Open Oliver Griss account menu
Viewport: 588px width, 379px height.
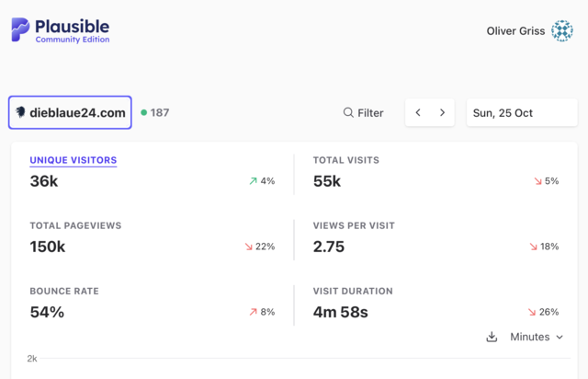(x=529, y=30)
